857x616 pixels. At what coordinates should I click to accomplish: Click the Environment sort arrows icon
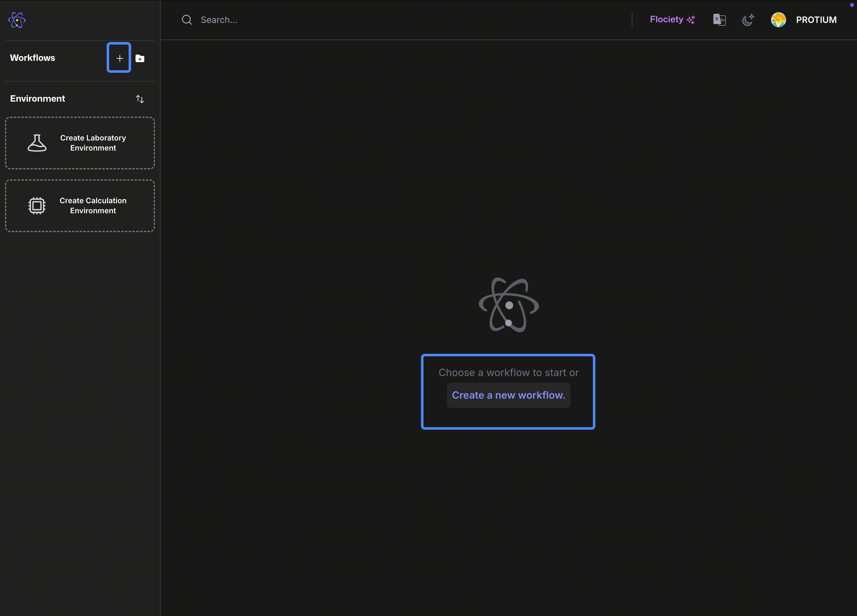coord(140,99)
